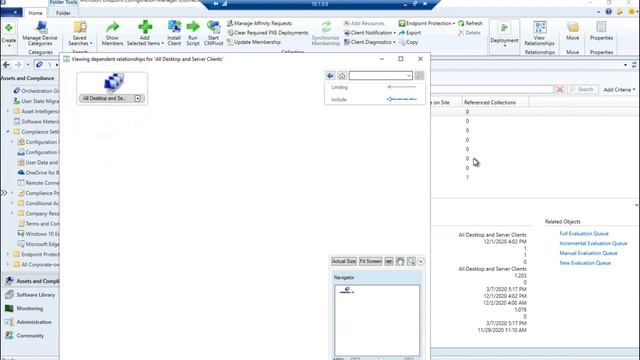640x360 pixels.
Task: Click the Install Client ribbon icon
Action: click(174, 27)
